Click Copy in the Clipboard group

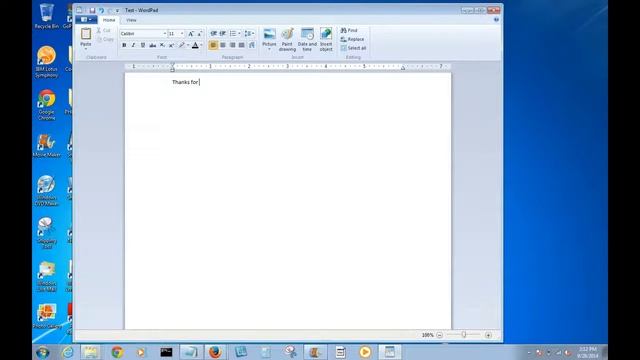point(105,40)
